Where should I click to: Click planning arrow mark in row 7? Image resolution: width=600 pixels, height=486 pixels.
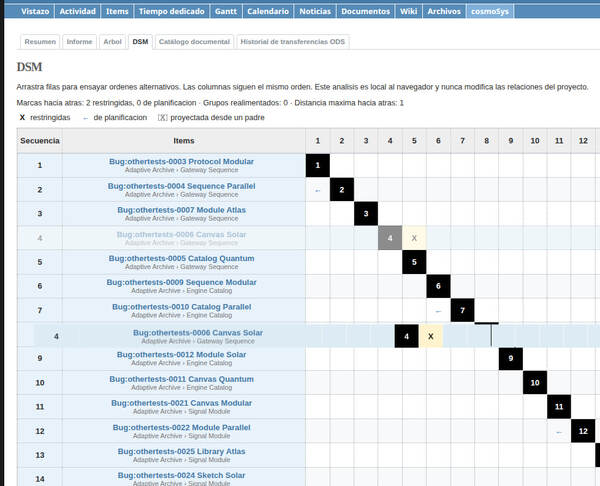[x=438, y=311]
